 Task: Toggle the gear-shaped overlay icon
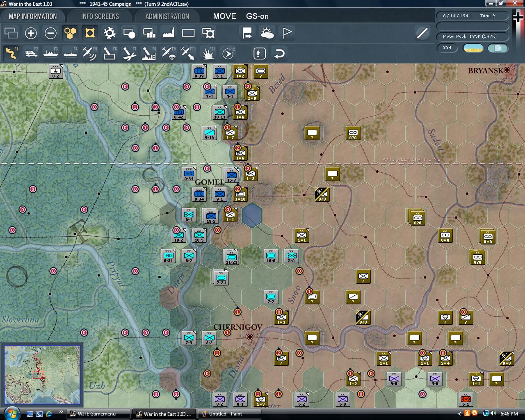coord(110,33)
